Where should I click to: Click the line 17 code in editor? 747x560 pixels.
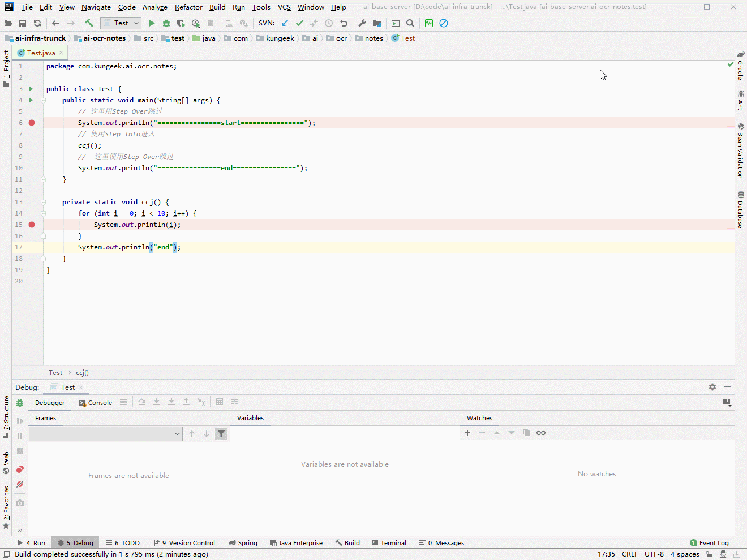click(129, 247)
